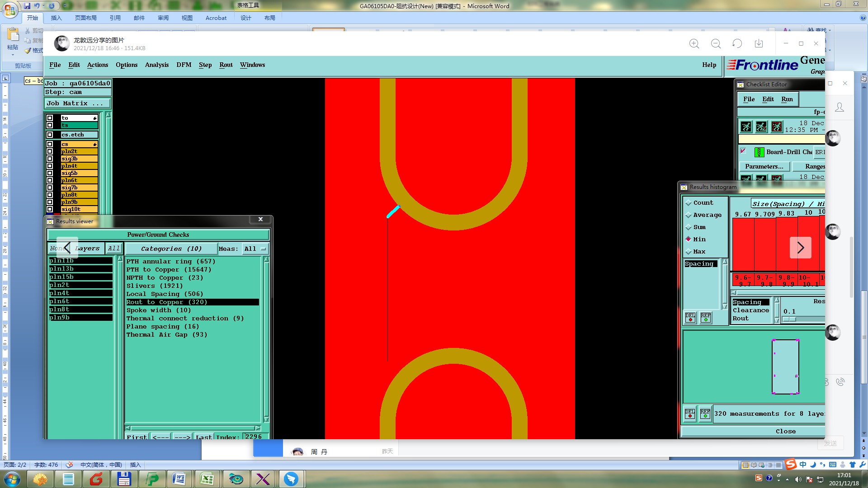Toggle cs.etch layer checkbox
The image size is (868, 488).
click(50, 135)
